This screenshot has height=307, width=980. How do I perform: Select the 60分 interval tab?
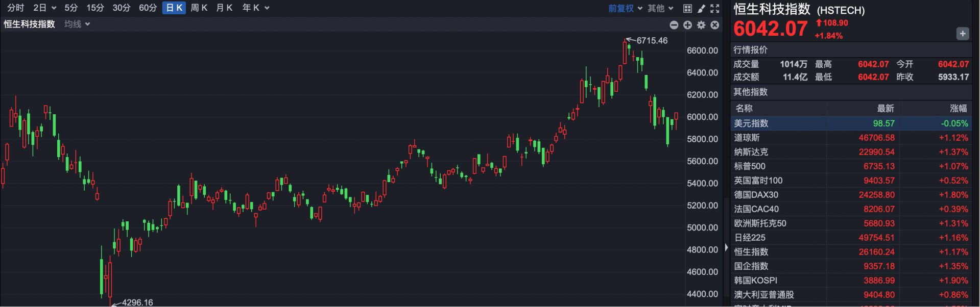coord(148,8)
